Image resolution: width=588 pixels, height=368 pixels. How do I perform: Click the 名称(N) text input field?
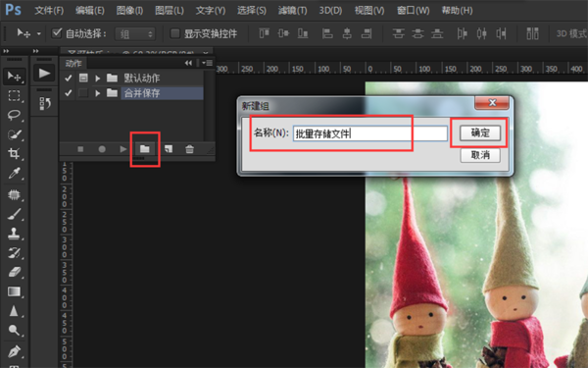tap(370, 133)
